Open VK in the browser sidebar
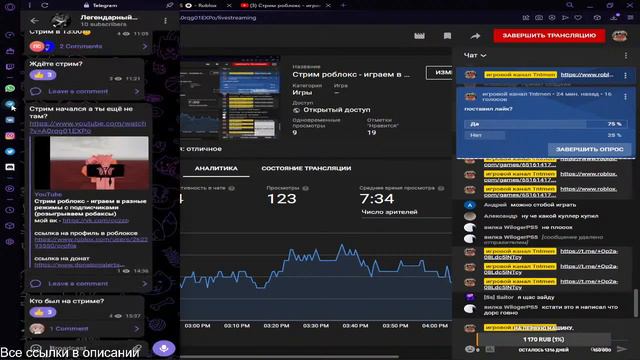 [x=10, y=120]
